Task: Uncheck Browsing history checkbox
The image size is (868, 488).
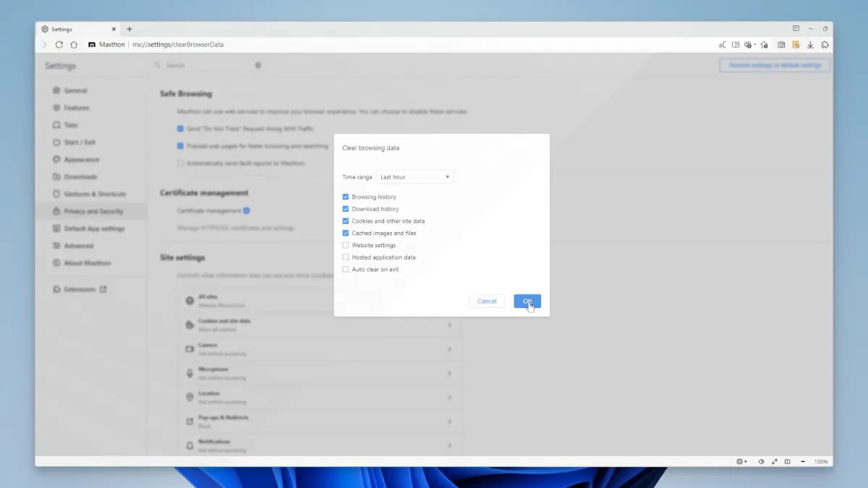Action: [x=346, y=197]
